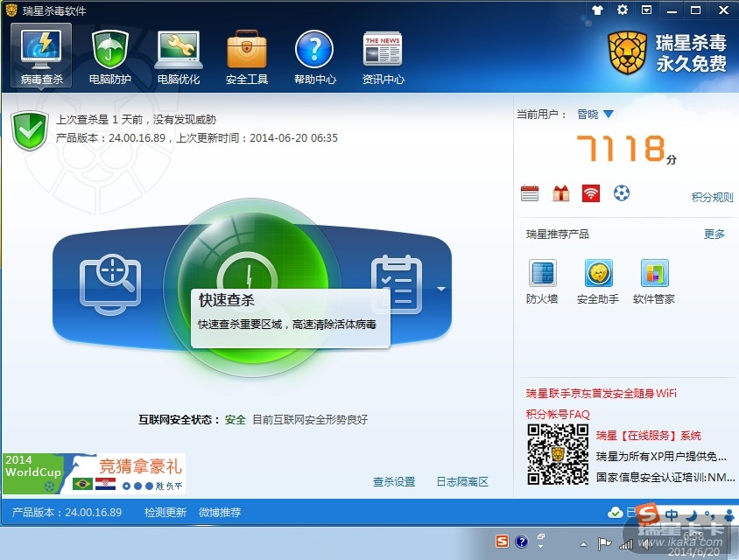Open 积分规则 points rules link

(x=712, y=197)
